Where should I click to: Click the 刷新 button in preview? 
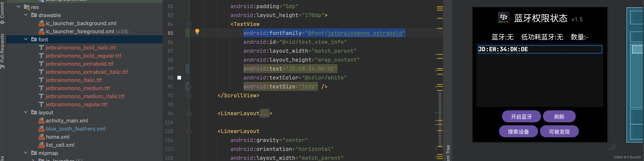coord(559,116)
